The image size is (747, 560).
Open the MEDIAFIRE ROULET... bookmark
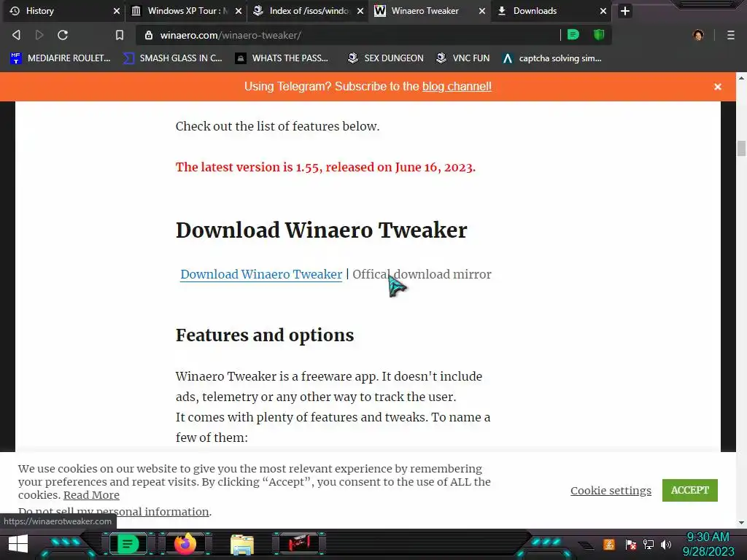(x=61, y=58)
